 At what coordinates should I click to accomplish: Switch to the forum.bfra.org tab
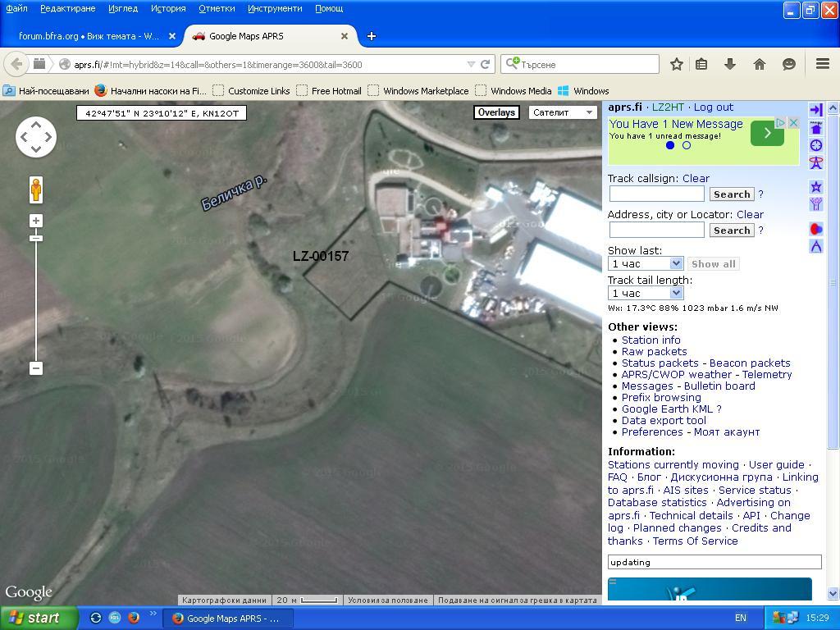point(89,36)
